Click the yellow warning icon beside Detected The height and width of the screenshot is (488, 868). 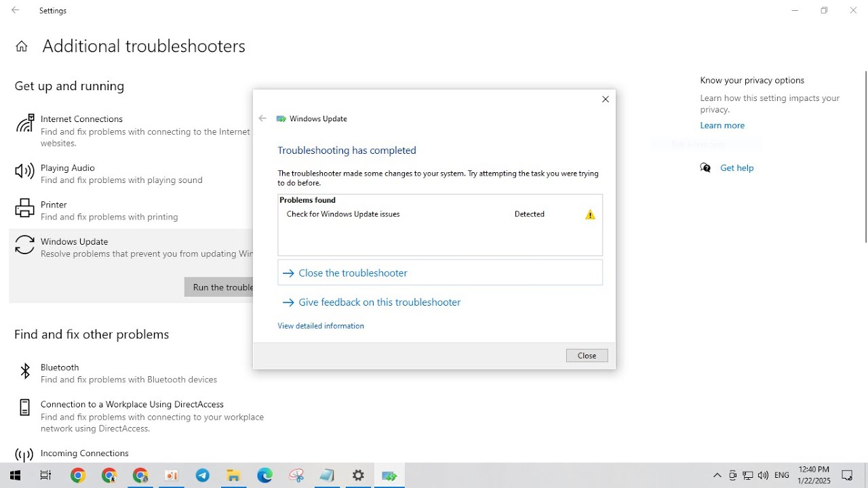pyautogui.click(x=590, y=214)
